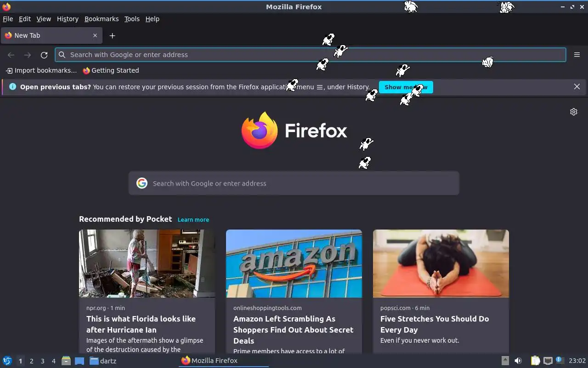Open headline This is what Florida looks like
Viewport: 588px width, 368px height.
click(141, 324)
